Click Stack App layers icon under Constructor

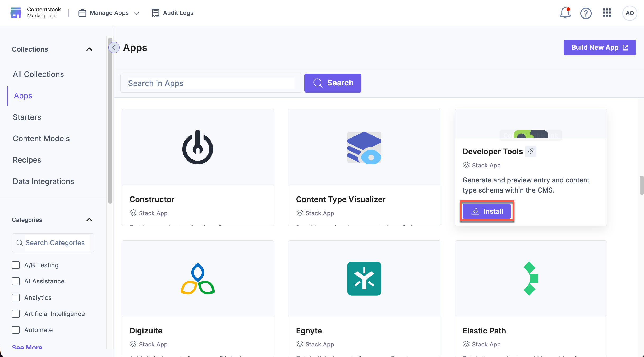coord(133,213)
